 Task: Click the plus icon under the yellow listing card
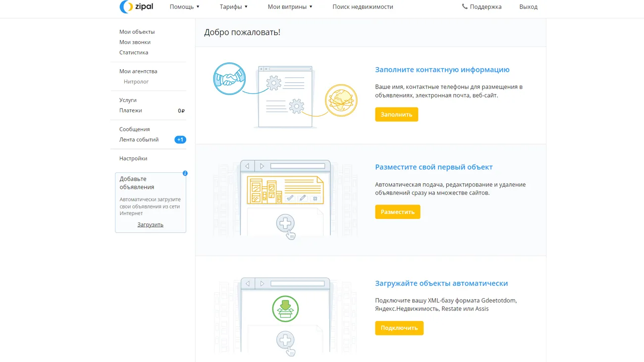pos(285,224)
